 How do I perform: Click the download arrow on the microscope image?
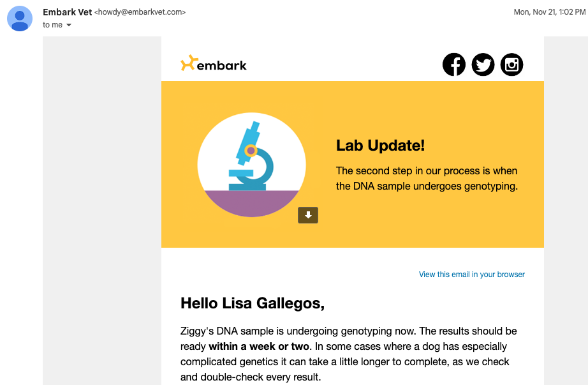click(308, 215)
